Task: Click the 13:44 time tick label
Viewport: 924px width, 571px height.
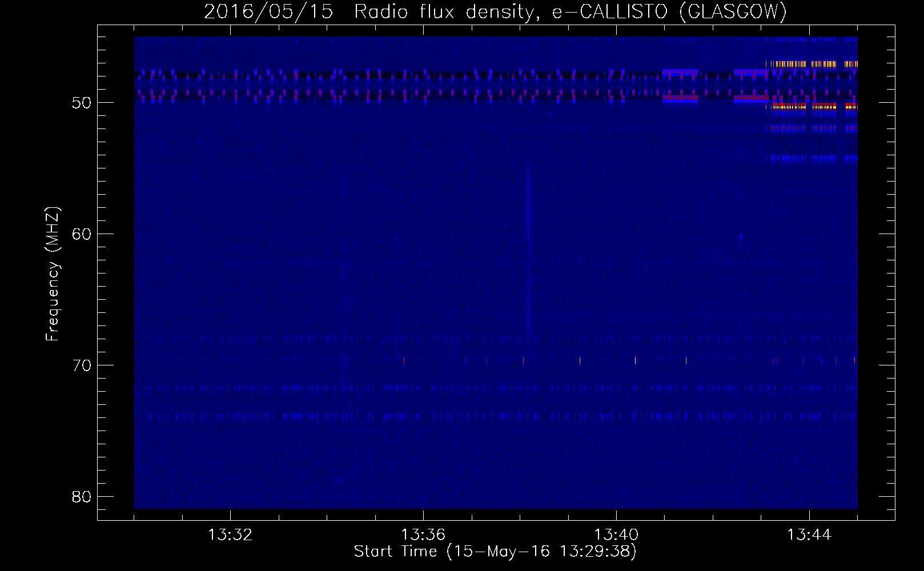Action: 809,535
